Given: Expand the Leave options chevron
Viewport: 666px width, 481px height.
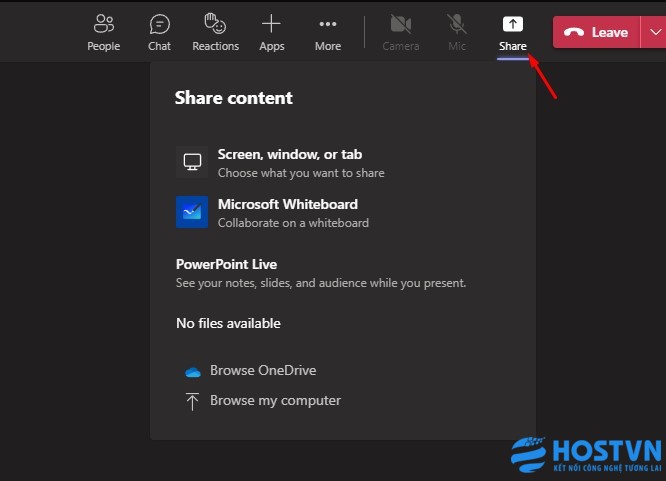Looking at the screenshot, I should tap(655, 32).
